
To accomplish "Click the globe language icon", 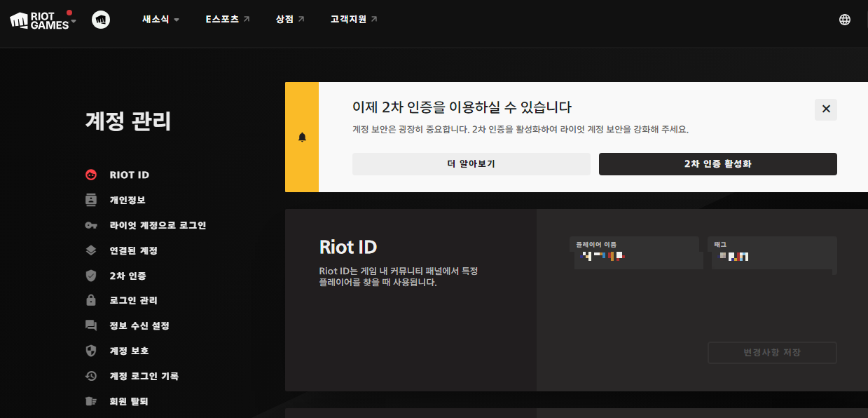I will [845, 20].
